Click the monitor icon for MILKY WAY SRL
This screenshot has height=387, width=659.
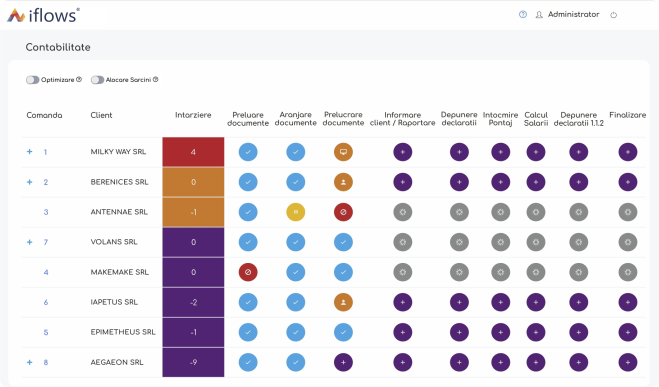tap(343, 152)
